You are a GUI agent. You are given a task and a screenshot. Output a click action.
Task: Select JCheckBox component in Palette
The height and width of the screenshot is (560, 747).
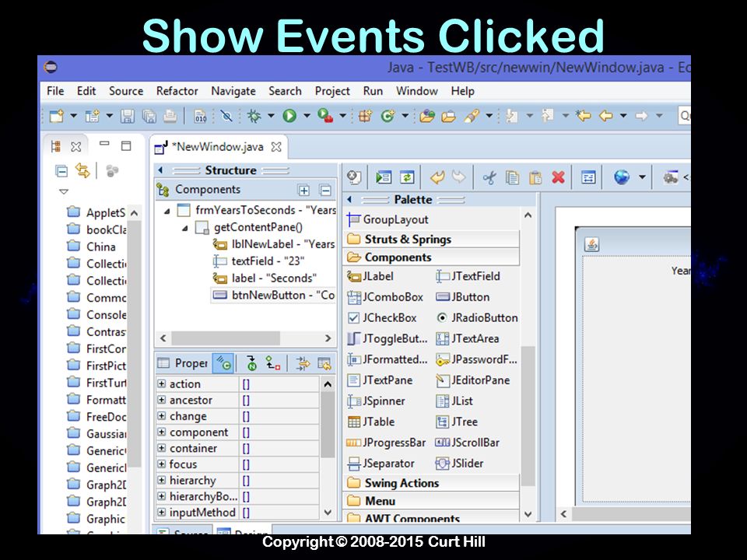[382, 317]
